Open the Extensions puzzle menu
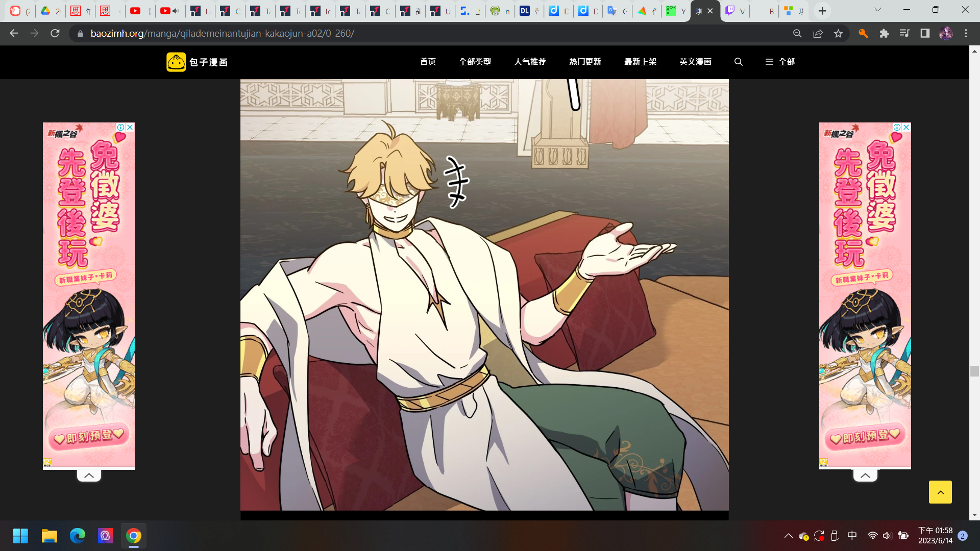The image size is (980, 551). tap(884, 33)
